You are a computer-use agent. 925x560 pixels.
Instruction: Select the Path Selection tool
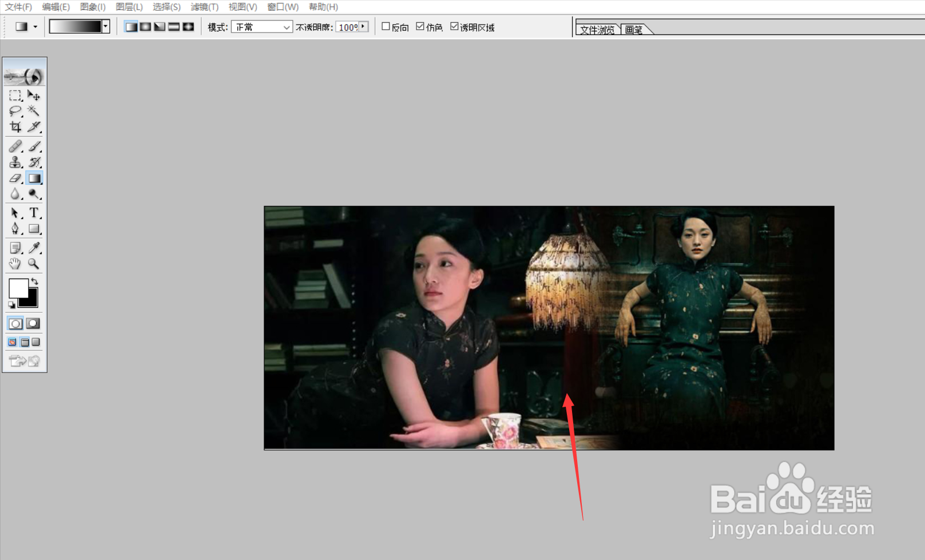pyautogui.click(x=15, y=213)
